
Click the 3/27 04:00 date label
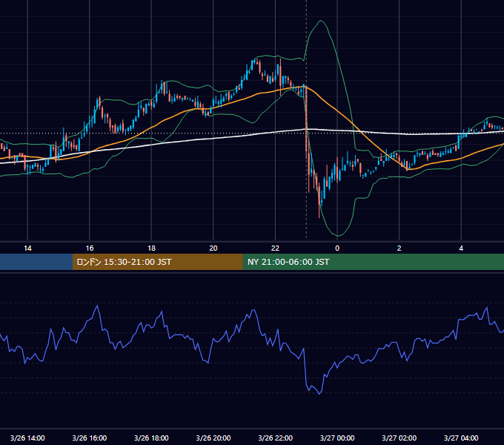(x=461, y=438)
